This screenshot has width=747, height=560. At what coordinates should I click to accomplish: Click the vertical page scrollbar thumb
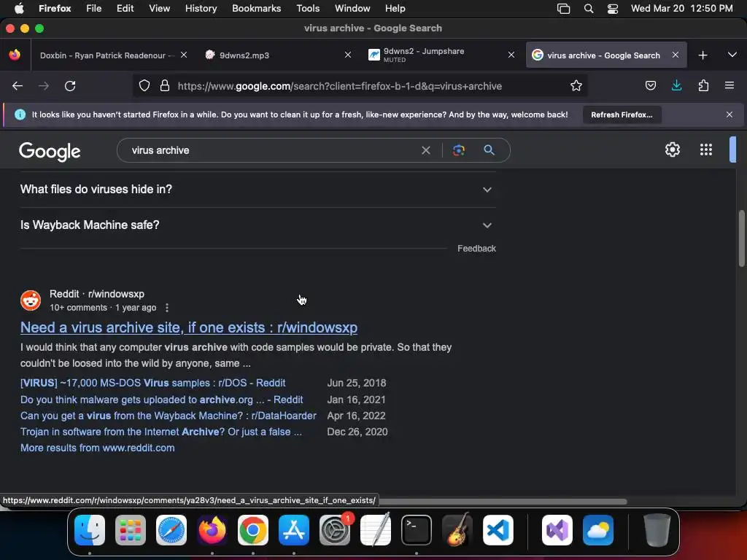742,238
